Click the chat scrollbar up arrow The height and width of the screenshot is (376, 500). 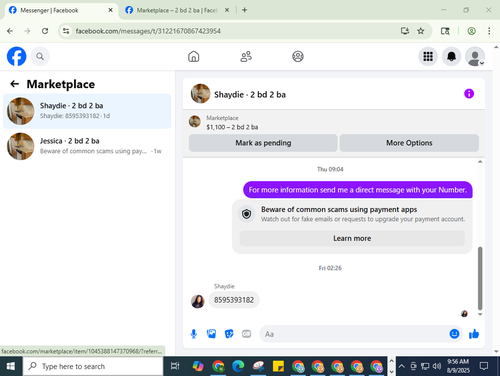(480, 162)
